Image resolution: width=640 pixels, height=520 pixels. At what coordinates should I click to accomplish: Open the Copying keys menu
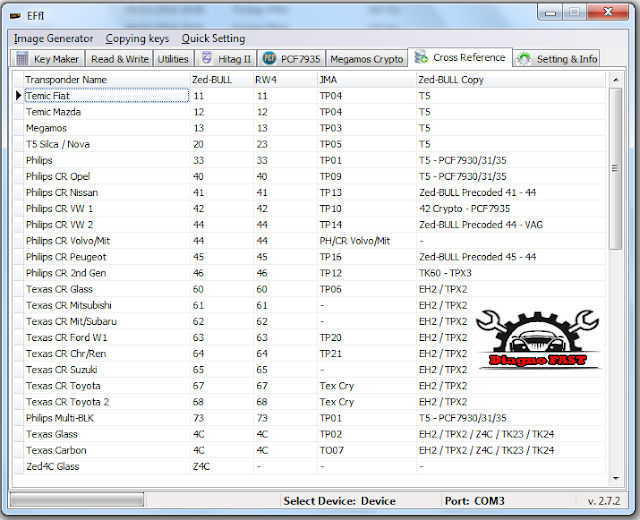click(x=137, y=38)
